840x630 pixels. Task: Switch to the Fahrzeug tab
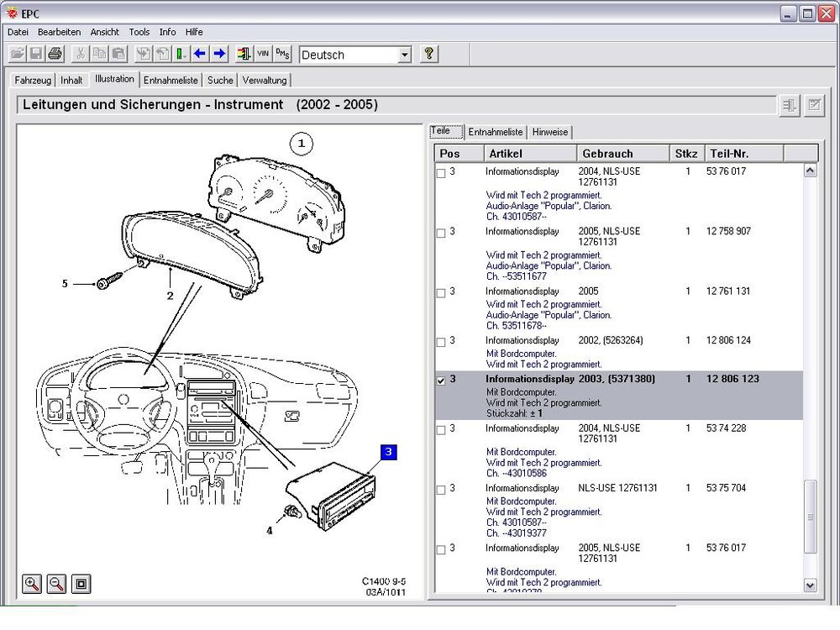click(33, 81)
